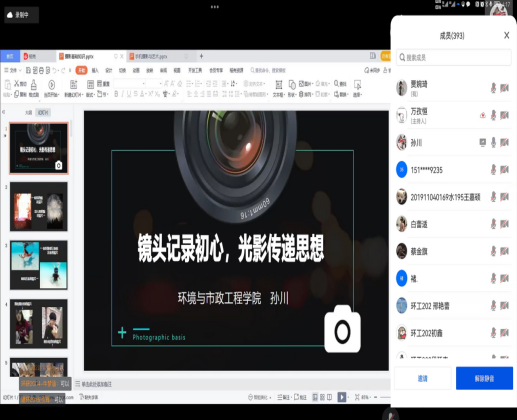Toggle microphone for member 151****9235
The image size is (517, 420).
[x=493, y=170]
